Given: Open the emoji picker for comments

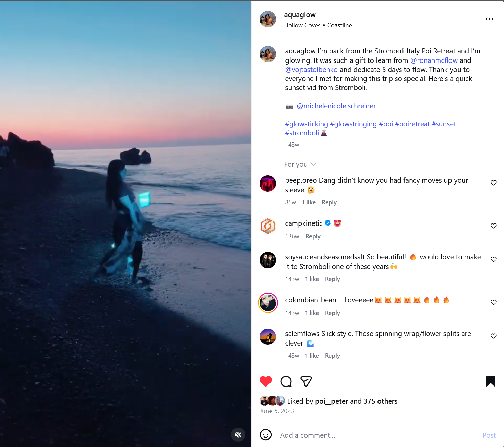Looking at the screenshot, I should (x=266, y=435).
